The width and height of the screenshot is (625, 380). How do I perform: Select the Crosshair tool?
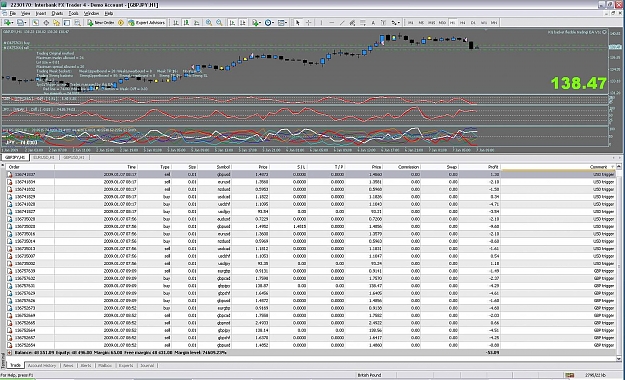coord(309,23)
